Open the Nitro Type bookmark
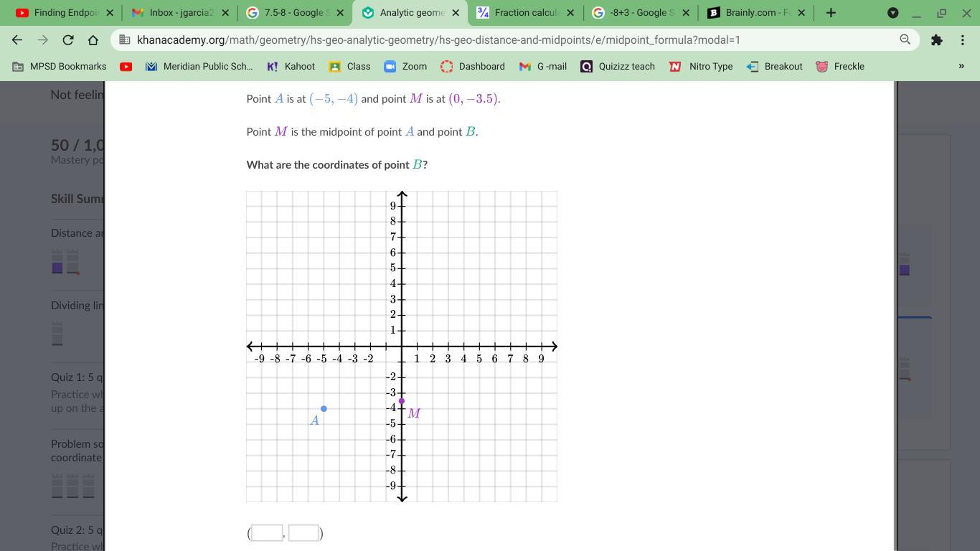The height and width of the screenshot is (551, 980). (x=702, y=66)
